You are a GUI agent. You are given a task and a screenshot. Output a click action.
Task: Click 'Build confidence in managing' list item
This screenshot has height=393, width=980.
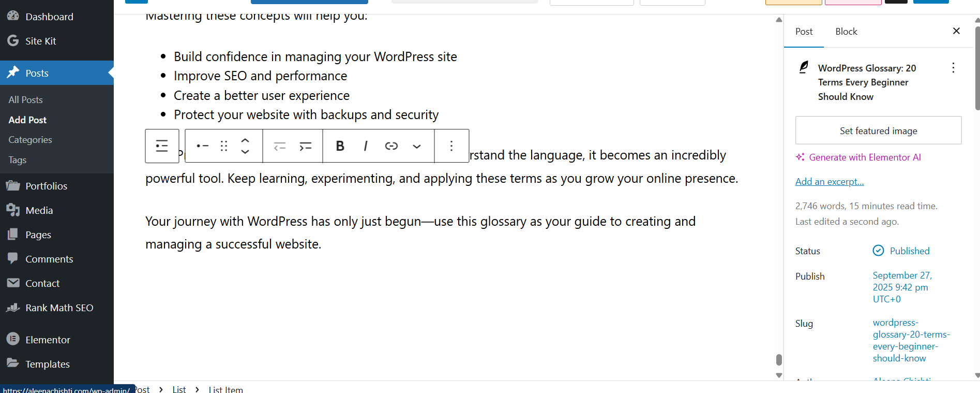click(315, 56)
